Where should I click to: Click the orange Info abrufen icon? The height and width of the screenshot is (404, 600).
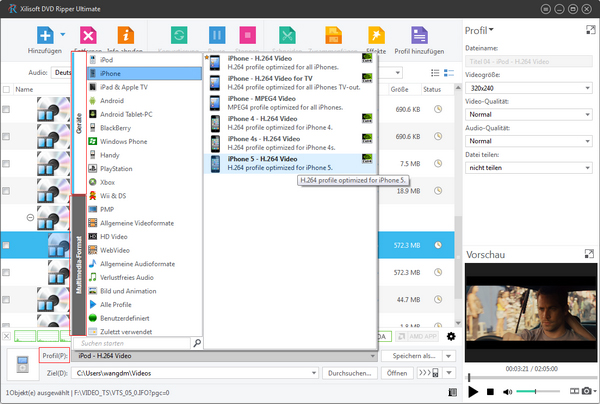[x=126, y=36]
